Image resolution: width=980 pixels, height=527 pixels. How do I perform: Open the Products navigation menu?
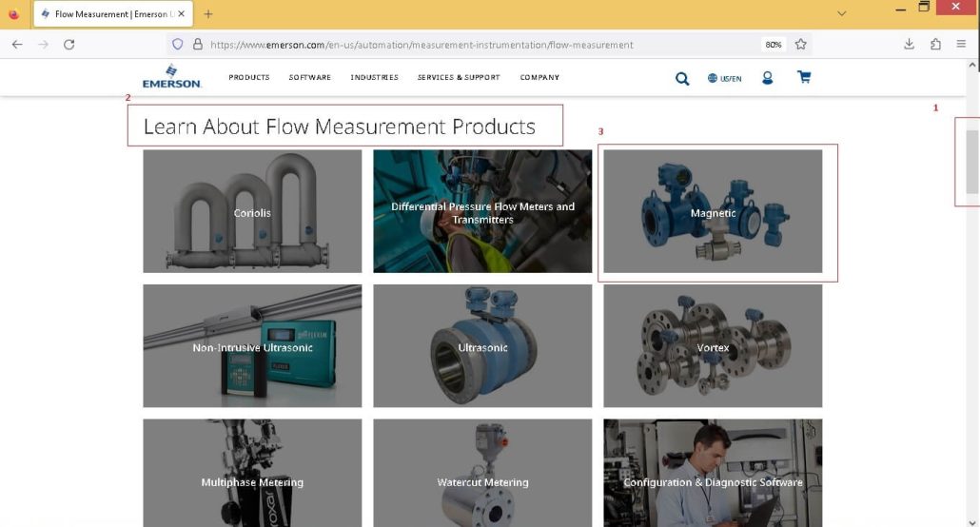248,77
